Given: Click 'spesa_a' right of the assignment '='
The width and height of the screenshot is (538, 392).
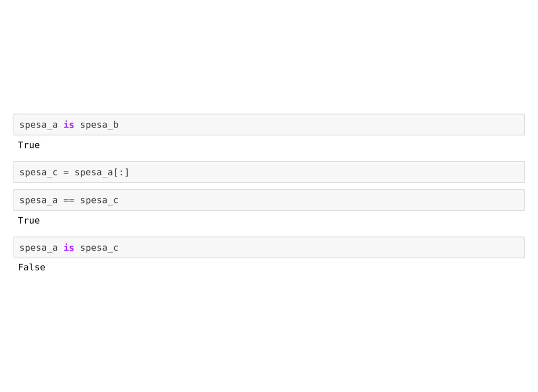Looking at the screenshot, I should (x=94, y=173).
